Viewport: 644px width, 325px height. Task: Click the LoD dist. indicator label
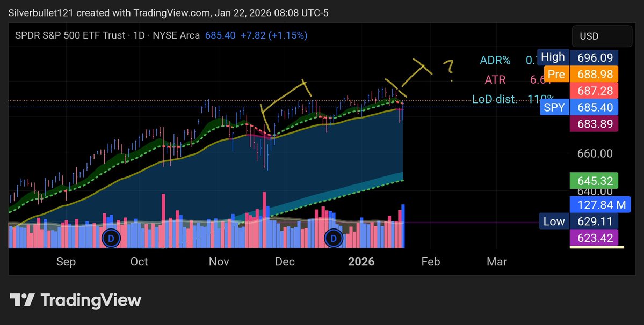pos(495,99)
